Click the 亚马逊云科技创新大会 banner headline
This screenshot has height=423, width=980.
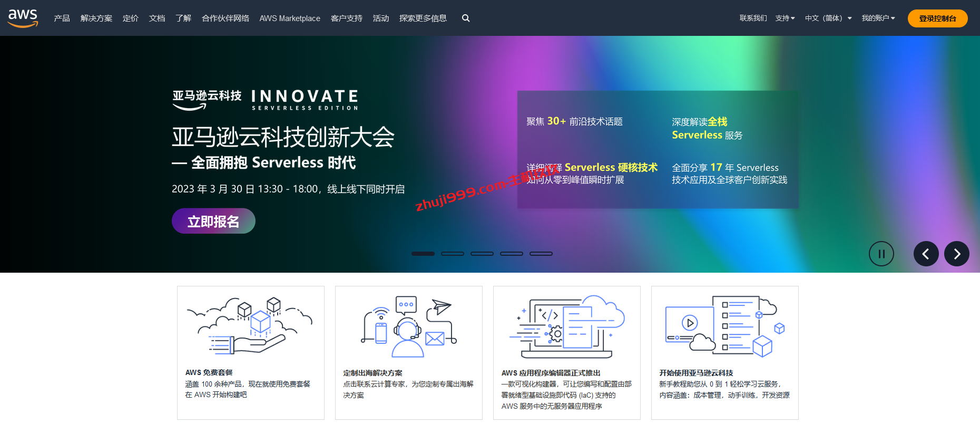283,137
